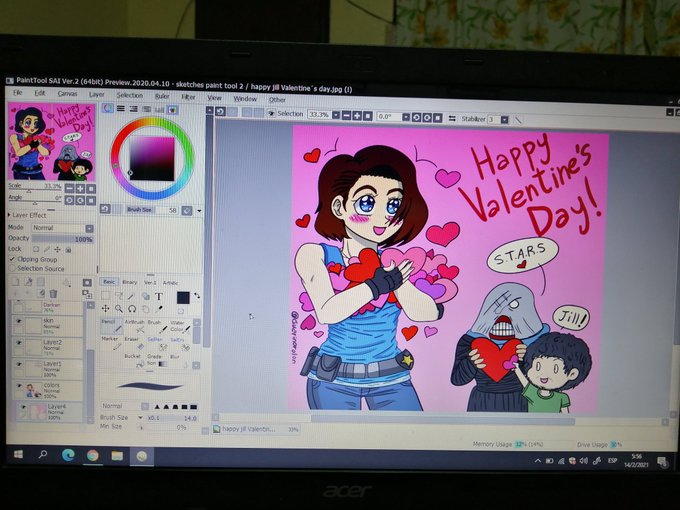Switch to the Artistic brush tab
The width and height of the screenshot is (680, 510).
click(x=170, y=283)
